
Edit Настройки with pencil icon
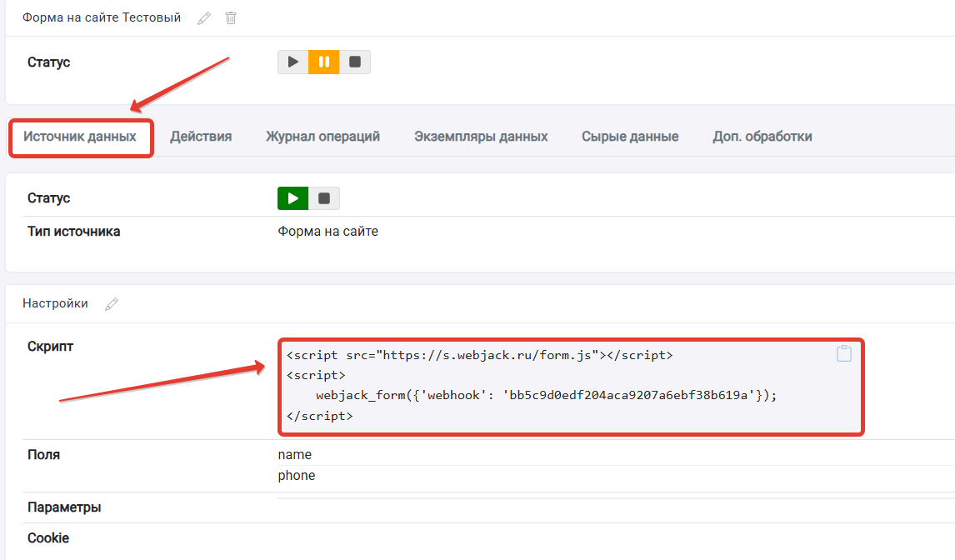(x=112, y=304)
